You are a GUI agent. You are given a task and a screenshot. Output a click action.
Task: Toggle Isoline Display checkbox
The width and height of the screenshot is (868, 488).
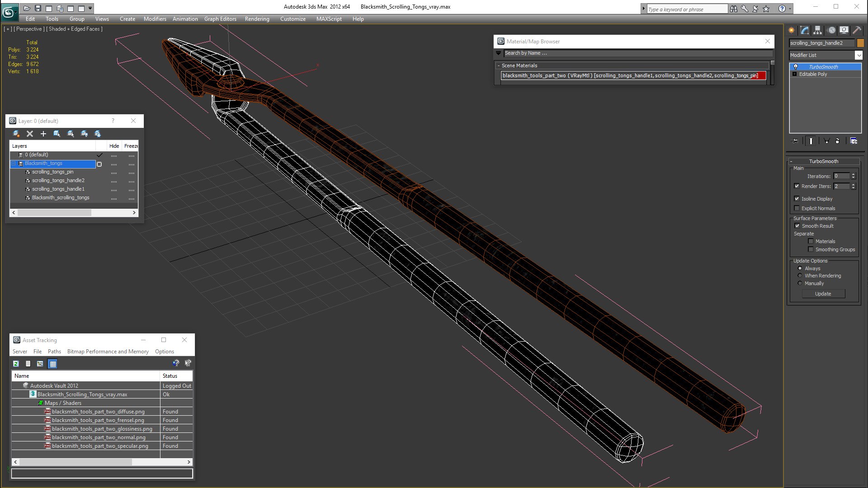coord(797,199)
